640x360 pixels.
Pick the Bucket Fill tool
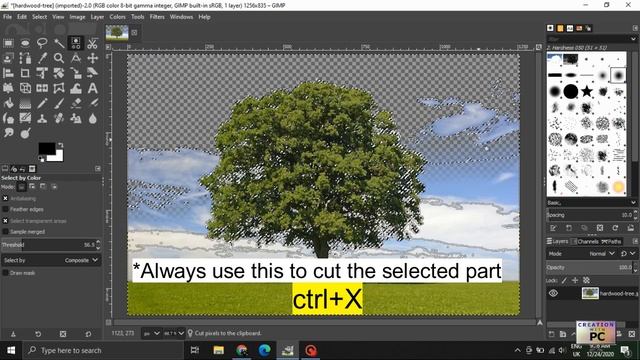(8, 103)
